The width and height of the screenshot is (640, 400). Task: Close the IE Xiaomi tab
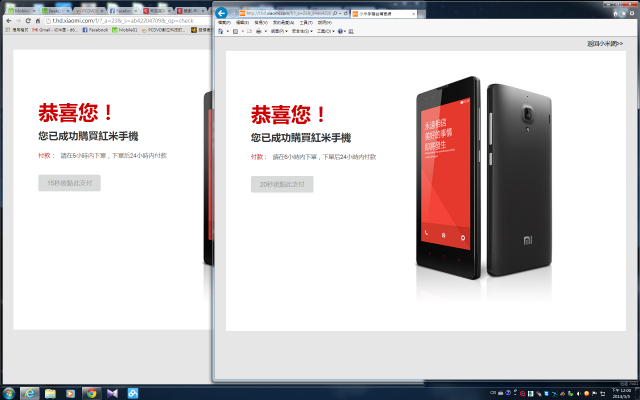coord(413,14)
